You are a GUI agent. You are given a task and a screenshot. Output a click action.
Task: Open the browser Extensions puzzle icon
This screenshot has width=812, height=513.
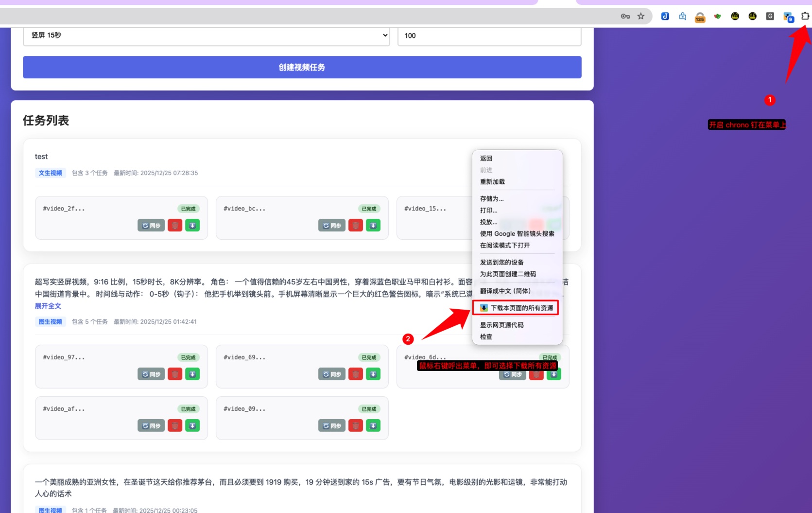805,16
